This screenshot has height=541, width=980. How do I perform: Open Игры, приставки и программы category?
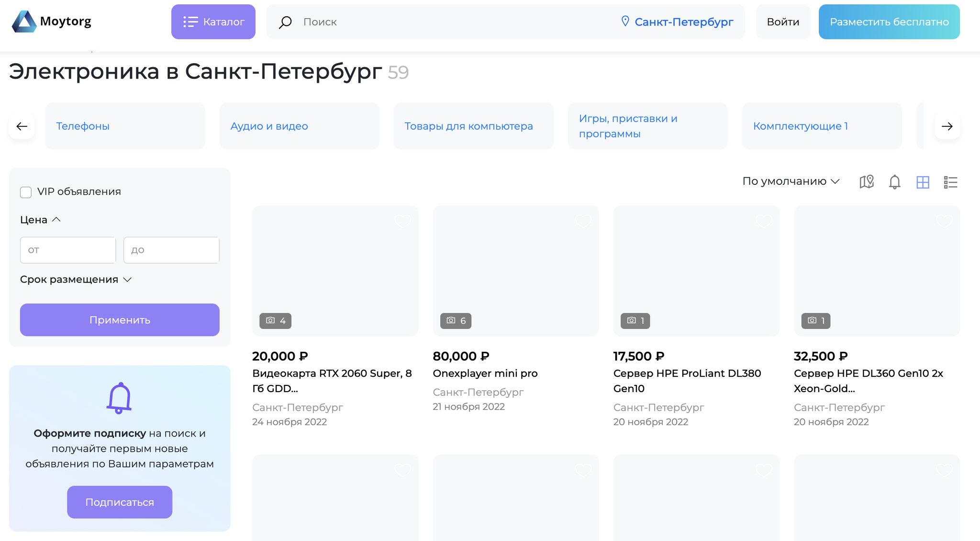click(628, 126)
